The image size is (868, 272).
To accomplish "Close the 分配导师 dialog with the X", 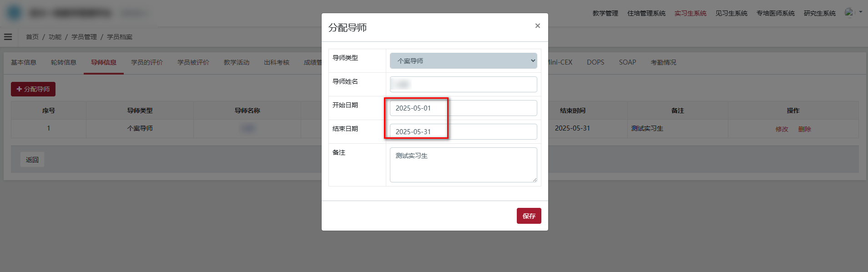I will [537, 26].
